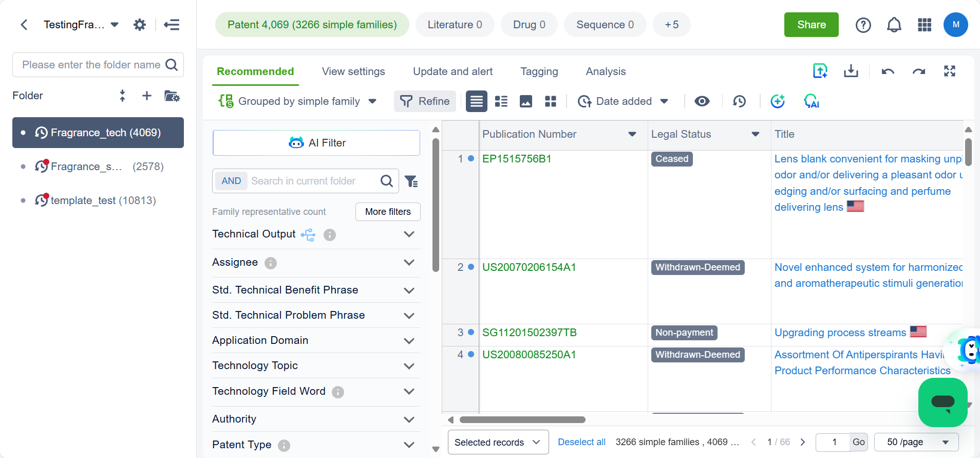Switch to the Analysis tab

point(606,71)
